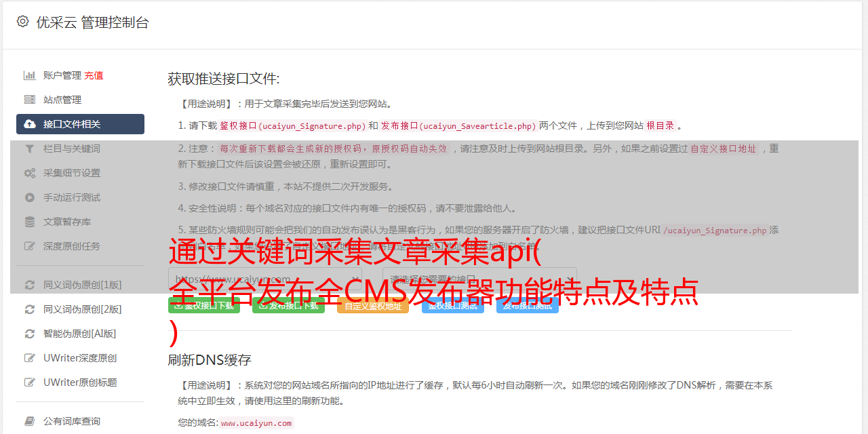
Task: Click the settings gear icon beside 优采云
Action: [x=22, y=22]
